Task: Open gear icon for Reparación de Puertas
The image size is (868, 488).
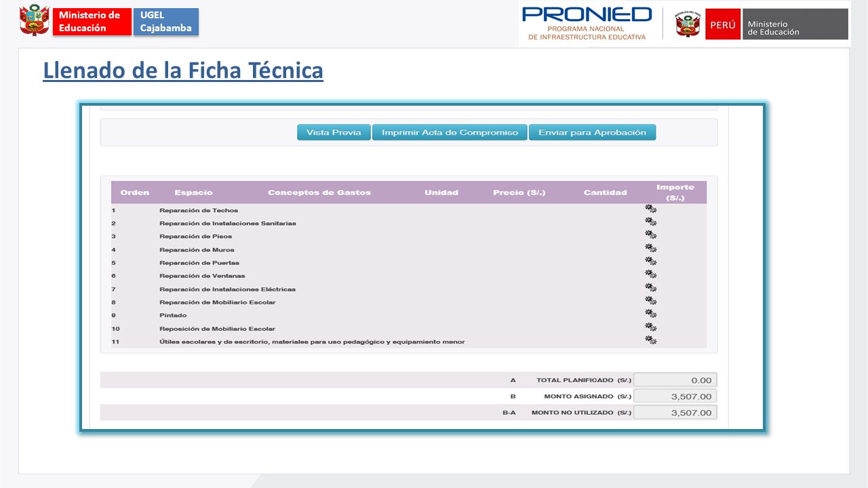Action: (651, 261)
